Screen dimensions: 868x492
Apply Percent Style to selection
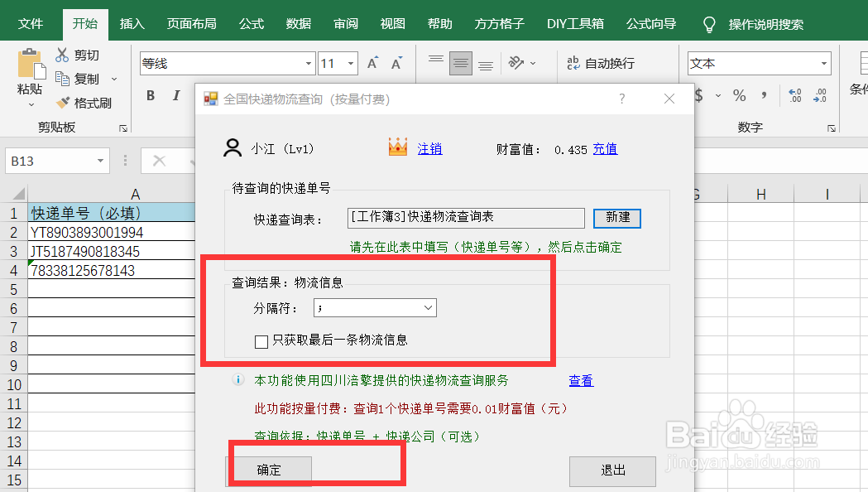[x=739, y=95]
